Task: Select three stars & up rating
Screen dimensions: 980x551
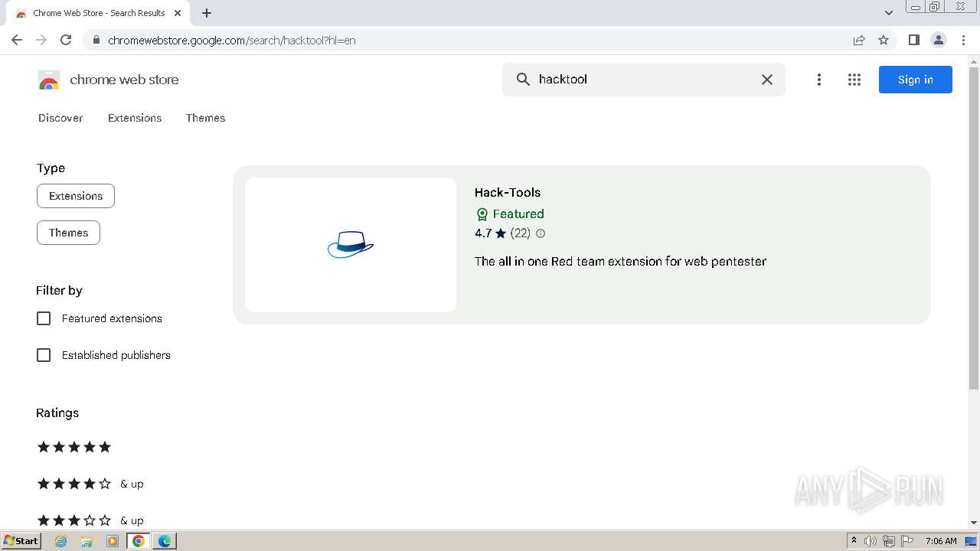Action: click(x=90, y=520)
